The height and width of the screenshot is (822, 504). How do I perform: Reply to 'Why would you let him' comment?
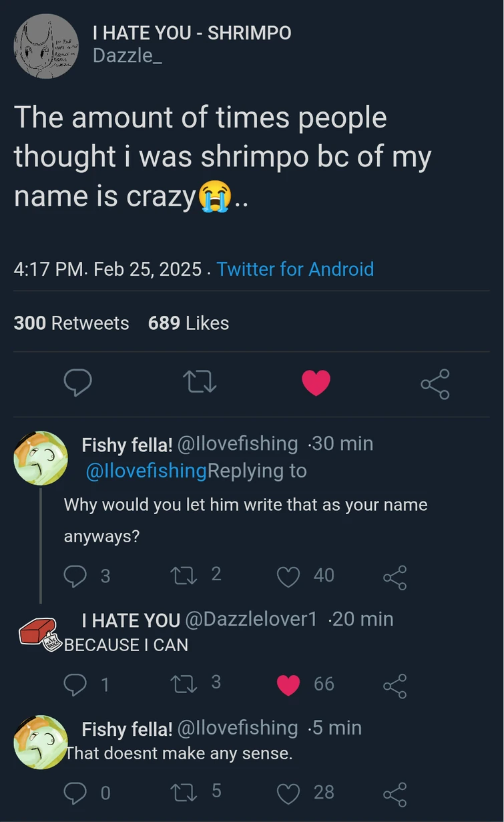pos(75,576)
